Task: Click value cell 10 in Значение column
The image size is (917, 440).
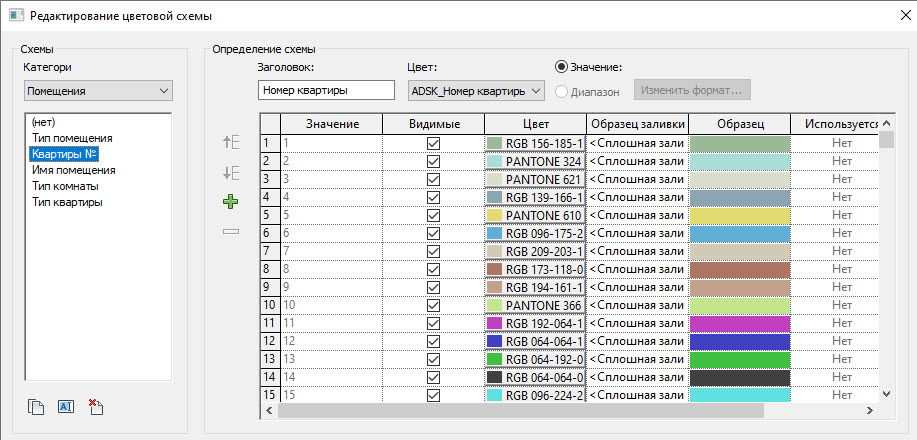Action: pos(332,305)
